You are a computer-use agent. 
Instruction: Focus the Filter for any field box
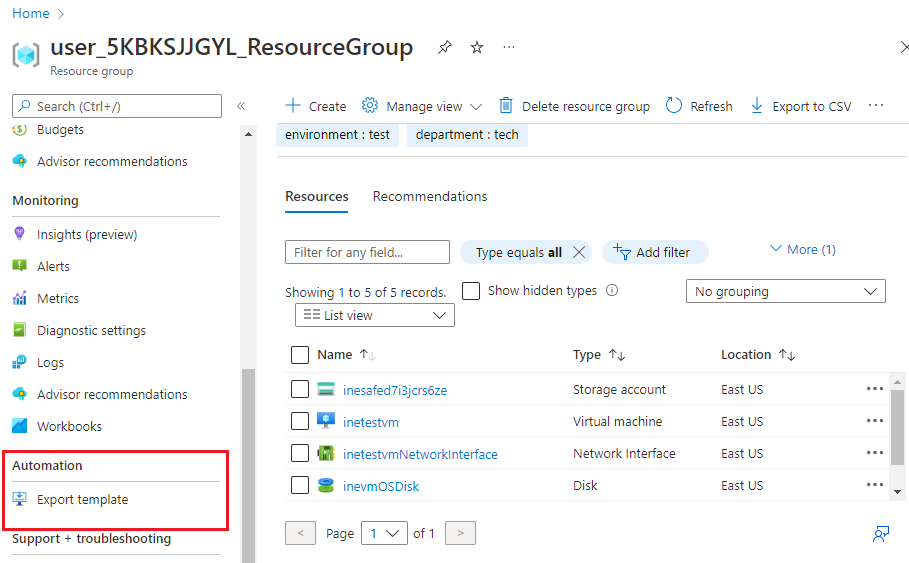pos(367,252)
